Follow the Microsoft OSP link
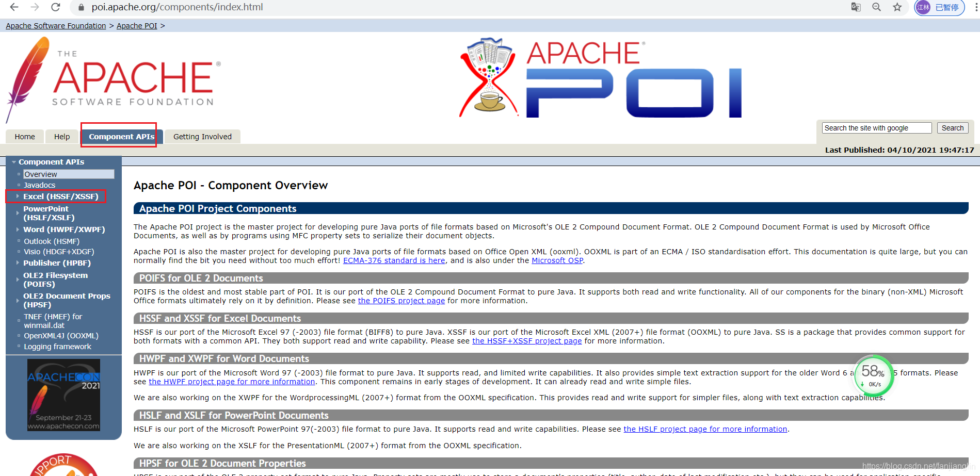Viewport: 980px width, 476px height. point(557,260)
